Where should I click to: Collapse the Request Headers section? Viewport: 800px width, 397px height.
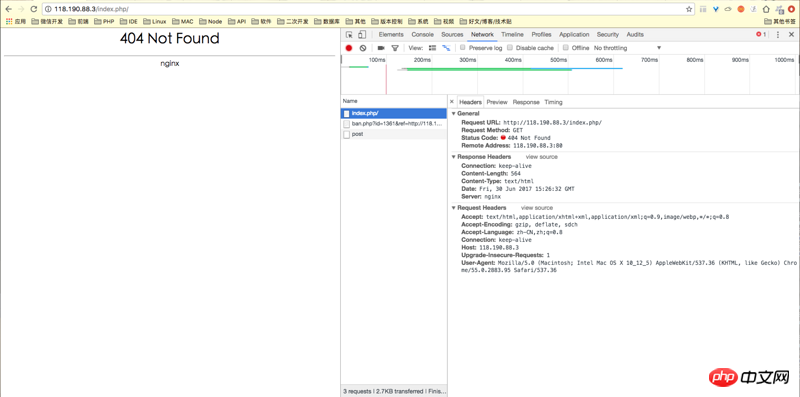454,208
